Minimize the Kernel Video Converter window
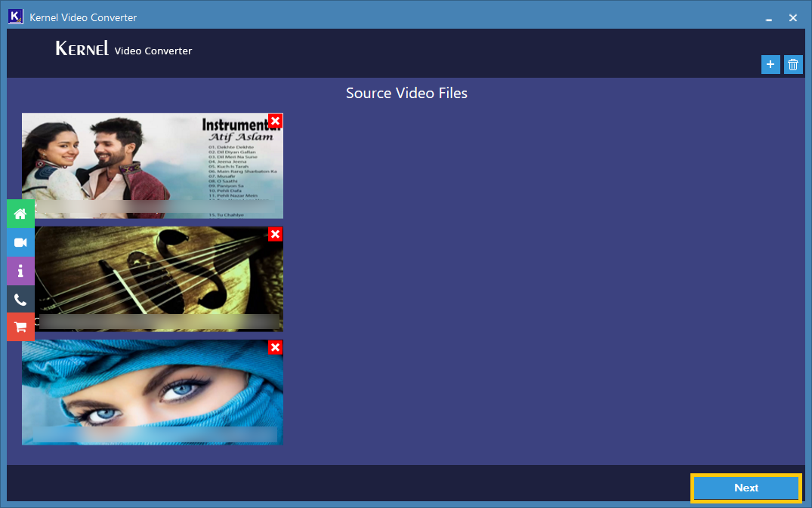This screenshot has height=508, width=812. (x=769, y=18)
